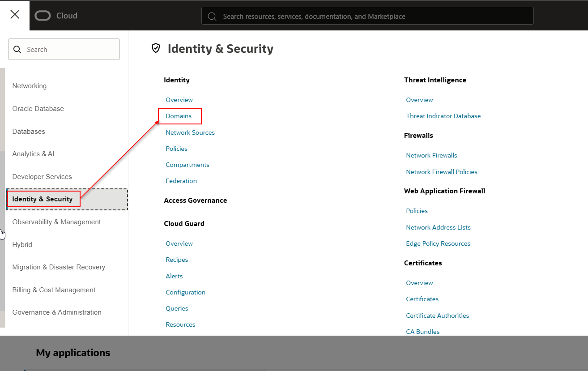Open Identity Policies link

176,149
